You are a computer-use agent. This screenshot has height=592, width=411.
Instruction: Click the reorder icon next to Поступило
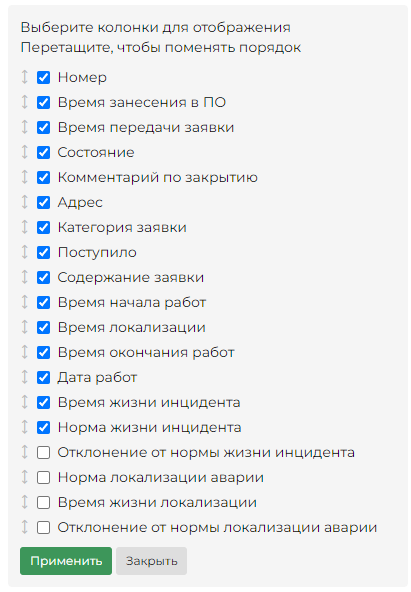click(x=25, y=252)
